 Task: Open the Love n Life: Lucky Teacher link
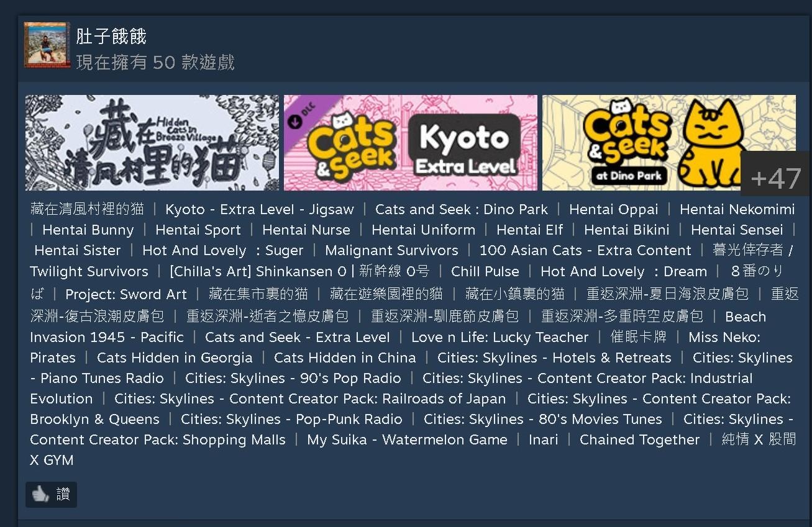(500, 337)
